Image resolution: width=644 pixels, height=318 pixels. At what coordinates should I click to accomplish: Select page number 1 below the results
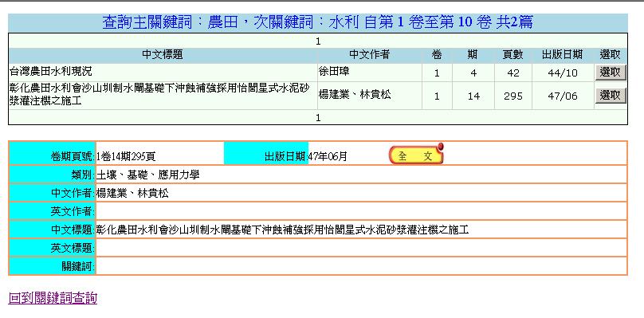[x=318, y=117]
